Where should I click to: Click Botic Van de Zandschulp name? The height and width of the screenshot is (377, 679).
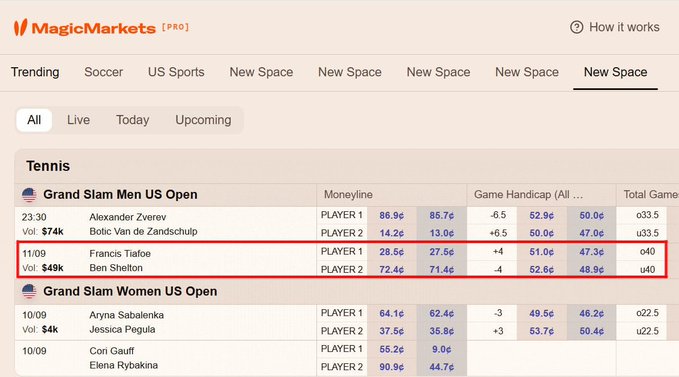click(x=143, y=232)
